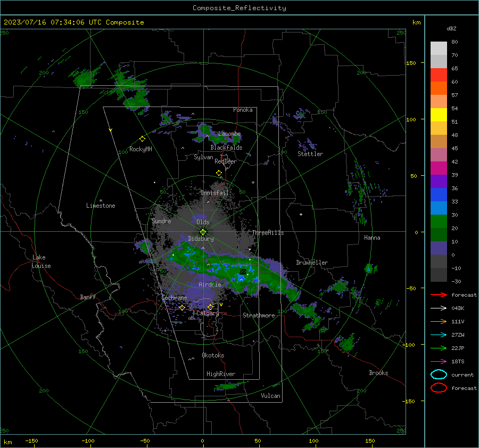Image resolution: width=479 pixels, height=448 pixels.
Task: Click the Calgary city label
Action: 208,313
